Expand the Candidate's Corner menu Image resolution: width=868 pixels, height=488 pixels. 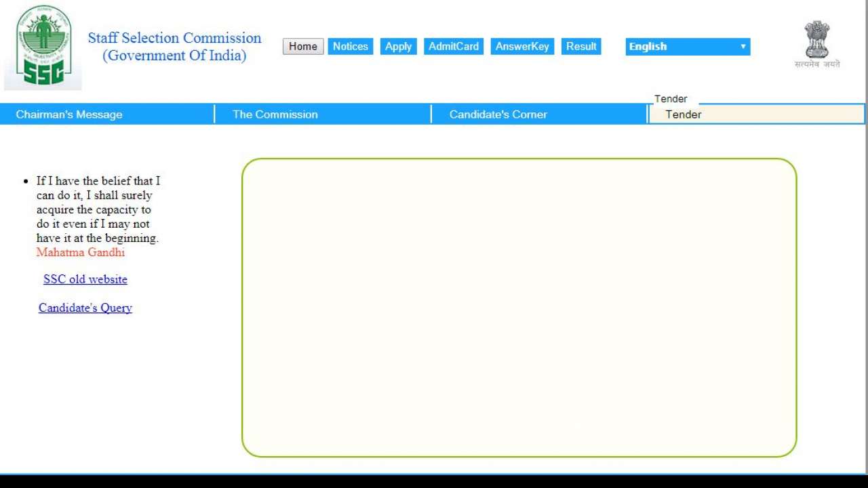coord(498,114)
